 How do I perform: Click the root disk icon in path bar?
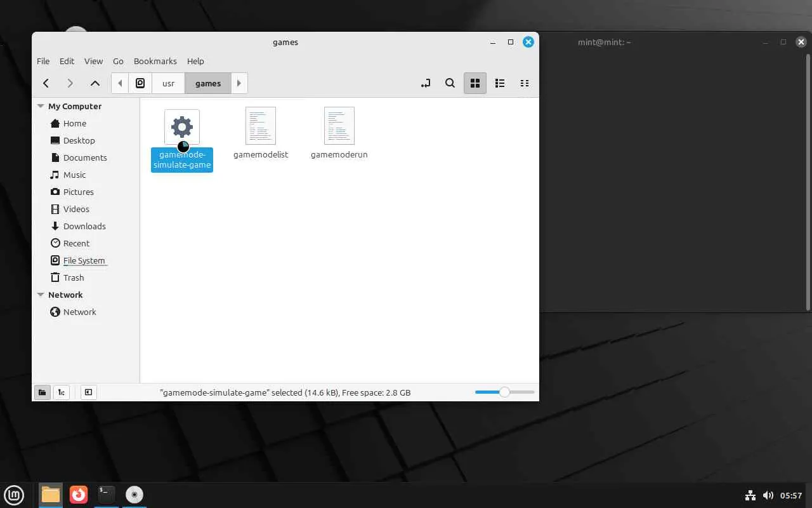point(140,83)
